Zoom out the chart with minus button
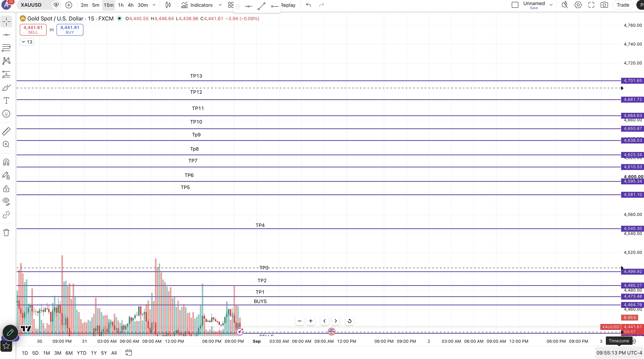This screenshot has width=644, height=359. pyautogui.click(x=299, y=321)
